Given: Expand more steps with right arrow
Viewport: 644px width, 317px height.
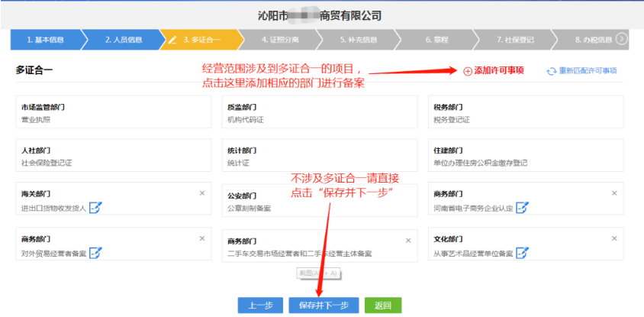Looking at the screenshot, I should tap(622, 39).
